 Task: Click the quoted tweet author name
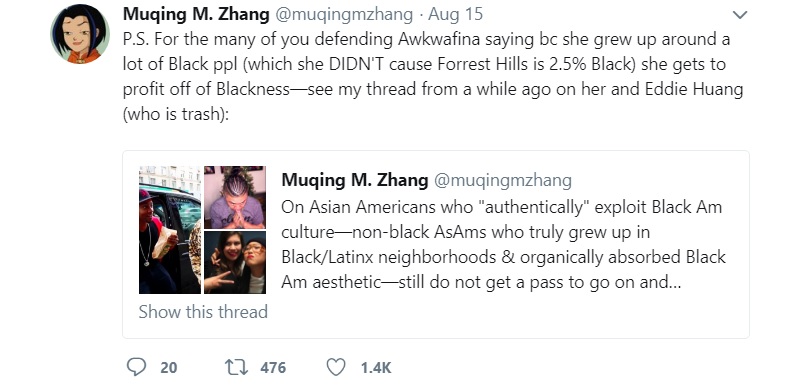(x=355, y=179)
